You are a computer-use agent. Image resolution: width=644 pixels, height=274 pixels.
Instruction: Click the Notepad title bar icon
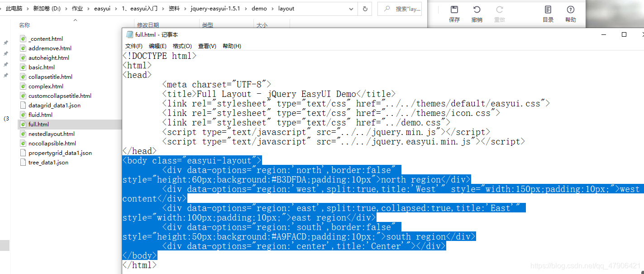pos(129,34)
